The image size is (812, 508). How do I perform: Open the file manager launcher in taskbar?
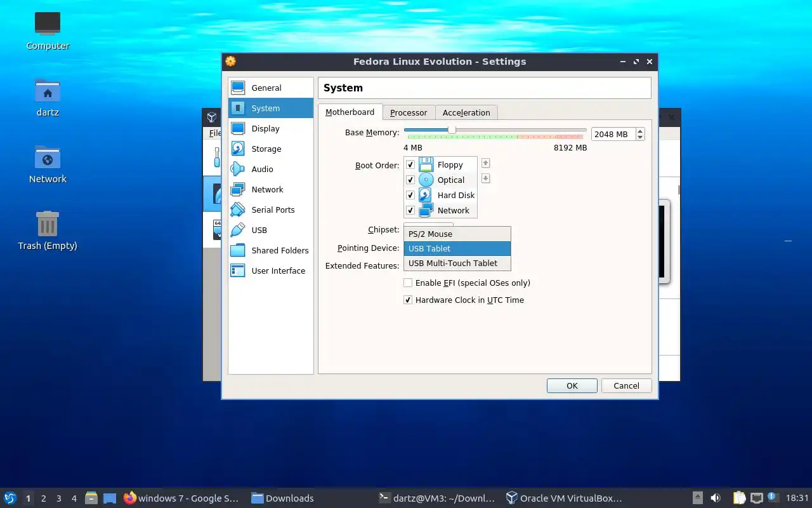[x=91, y=498]
